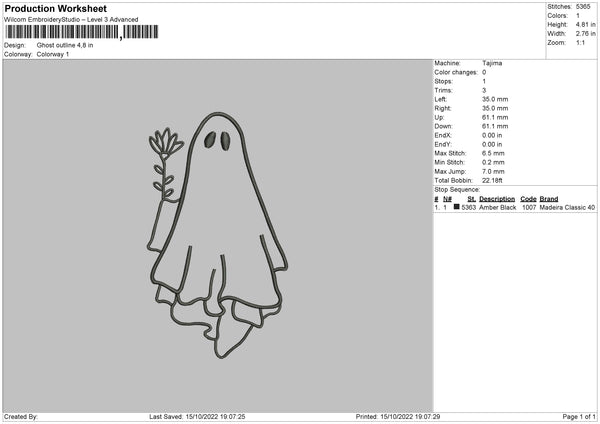Viewport: 600px width, 424px height.
Task: Click the 'Page 1 of 1' indicator
Action: 579,416
